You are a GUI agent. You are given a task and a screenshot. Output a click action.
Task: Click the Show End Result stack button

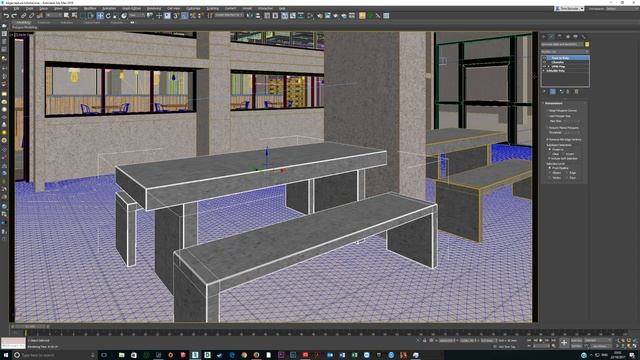(x=552, y=92)
